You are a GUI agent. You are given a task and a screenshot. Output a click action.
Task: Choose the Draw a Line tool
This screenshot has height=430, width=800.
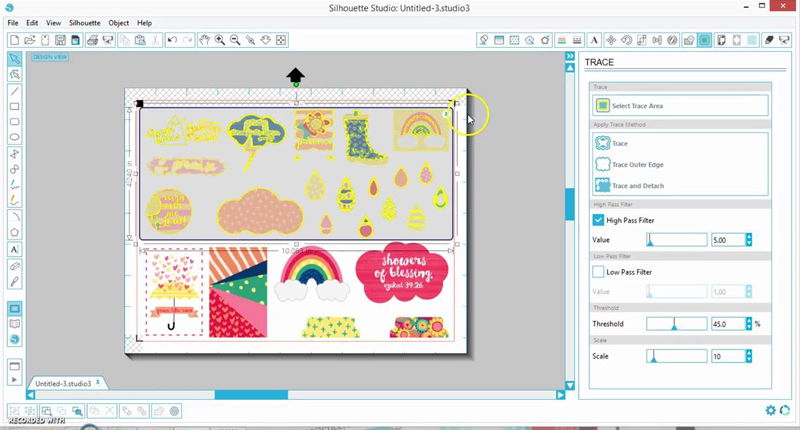click(x=14, y=91)
